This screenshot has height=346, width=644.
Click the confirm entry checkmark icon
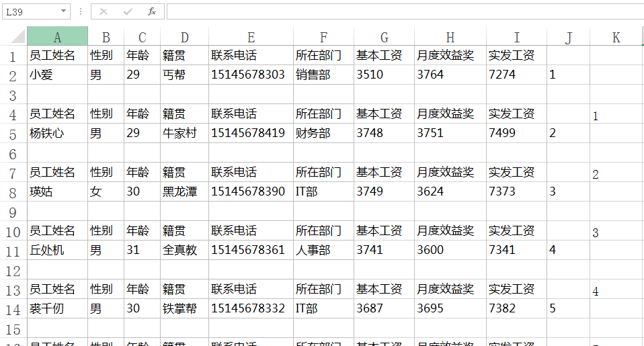128,12
